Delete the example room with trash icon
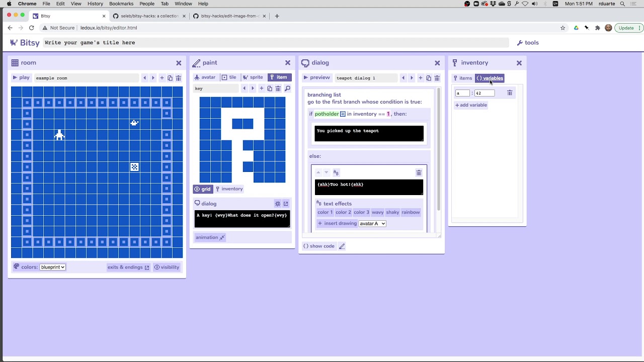This screenshot has width=644, height=362. pos(178,78)
